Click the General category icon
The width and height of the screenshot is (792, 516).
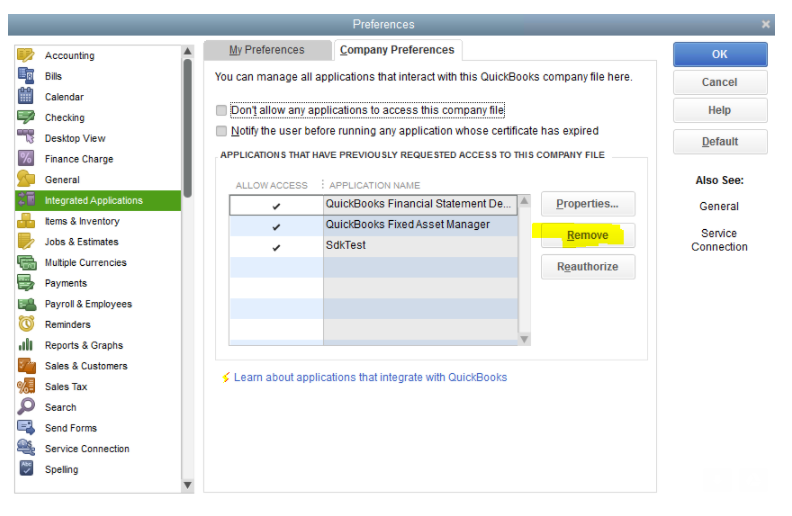[26, 179]
